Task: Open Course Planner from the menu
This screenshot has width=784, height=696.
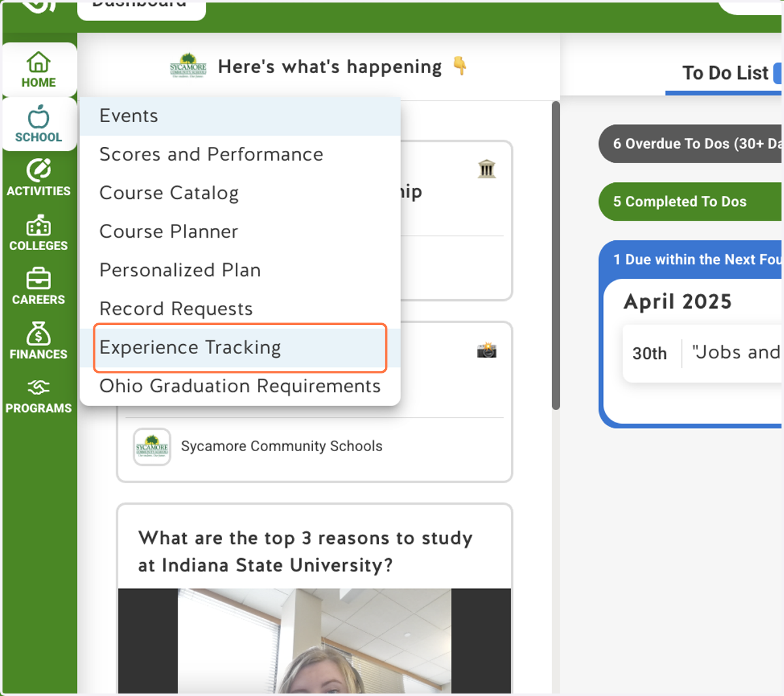Action: 240,232
